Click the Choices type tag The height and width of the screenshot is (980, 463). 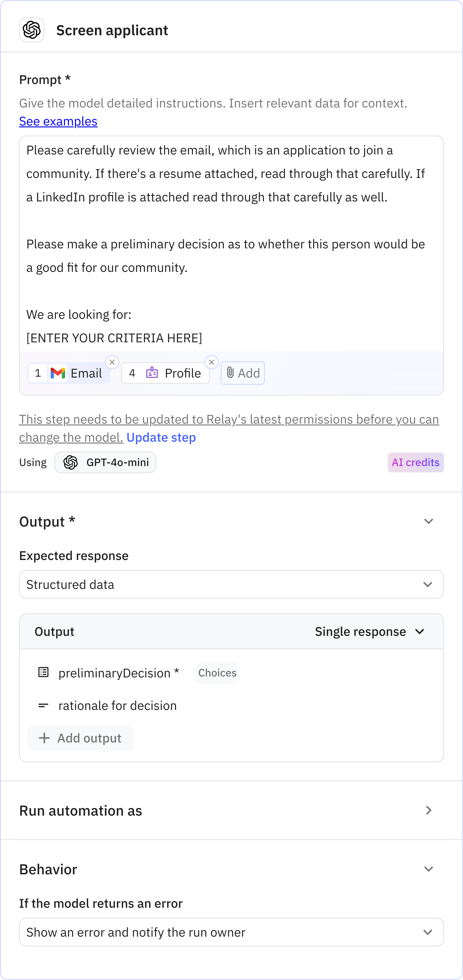tap(217, 673)
